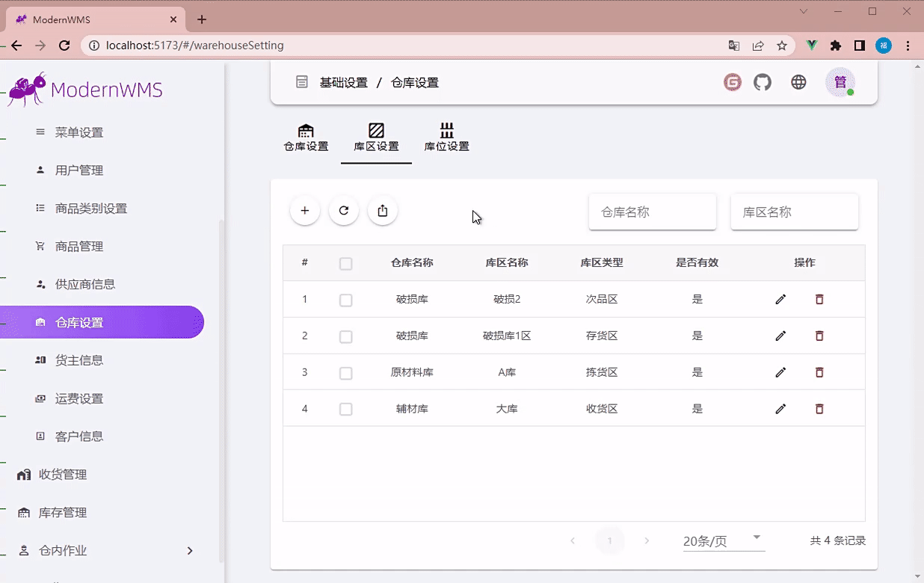Tick the checkbox for row 破损2
924x583 pixels.
345,300
